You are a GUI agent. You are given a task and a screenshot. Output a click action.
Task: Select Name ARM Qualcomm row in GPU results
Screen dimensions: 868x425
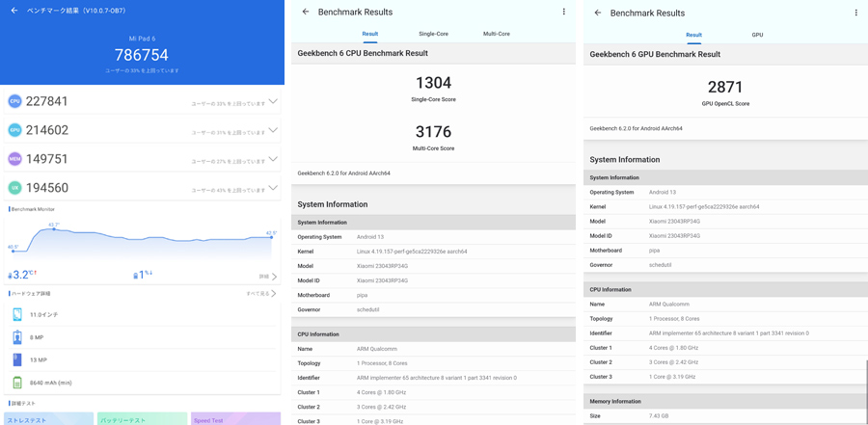tap(725, 305)
